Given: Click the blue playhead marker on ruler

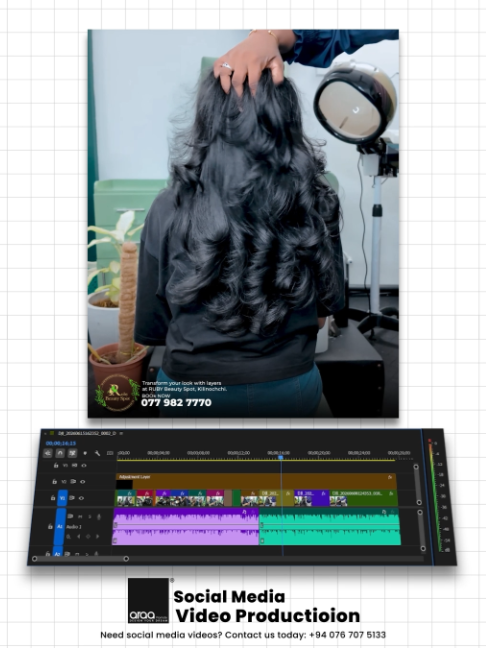Looking at the screenshot, I should [281, 457].
